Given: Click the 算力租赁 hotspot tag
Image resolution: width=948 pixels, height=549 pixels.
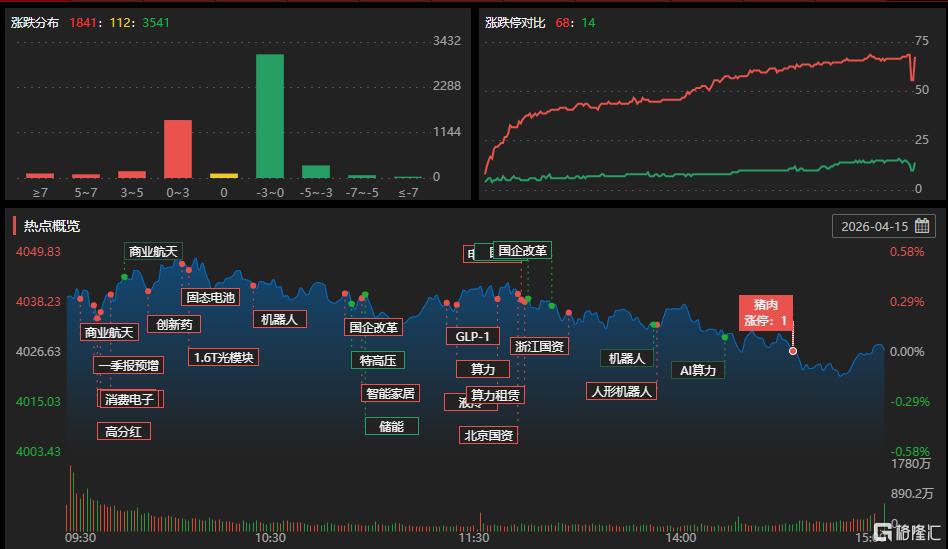Looking at the screenshot, I should point(496,395).
